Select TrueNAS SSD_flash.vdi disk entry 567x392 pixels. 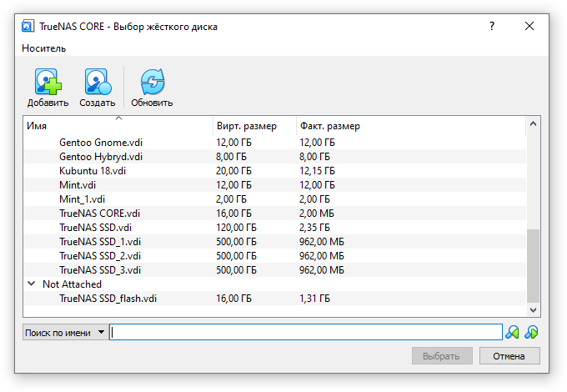tap(275, 299)
